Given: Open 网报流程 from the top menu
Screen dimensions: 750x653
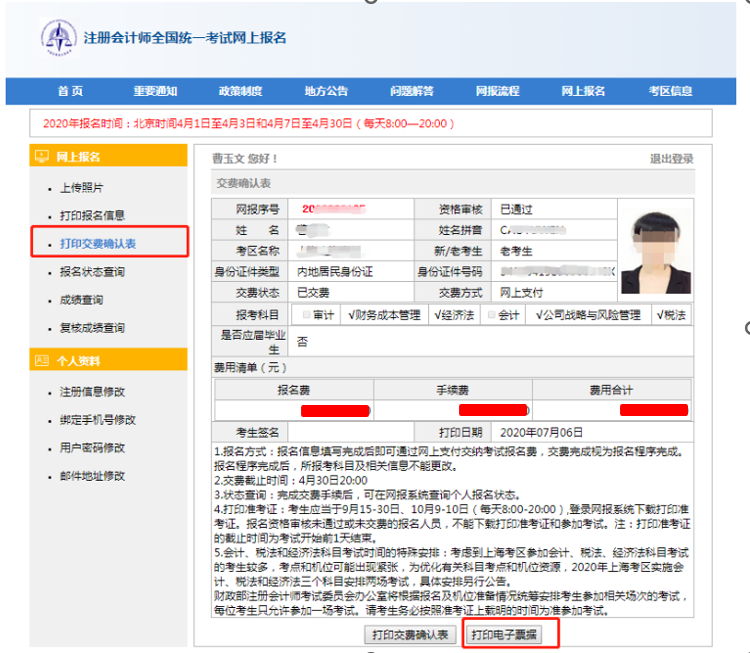Looking at the screenshot, I should (x=497, y=91).
